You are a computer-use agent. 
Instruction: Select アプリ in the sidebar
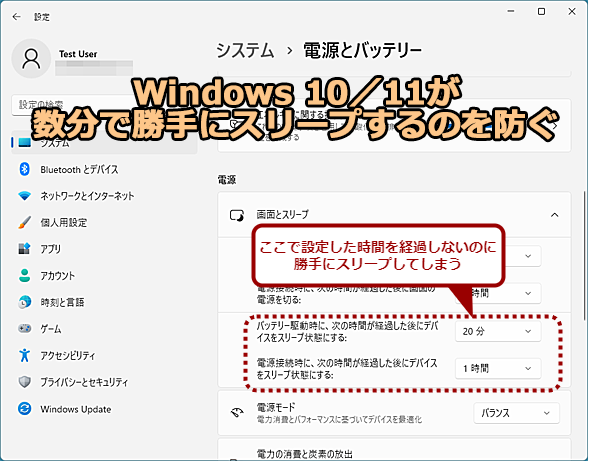104,249
